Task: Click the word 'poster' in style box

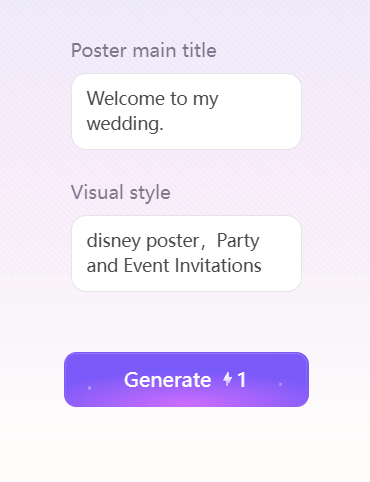Action: [x=173, y=242]
